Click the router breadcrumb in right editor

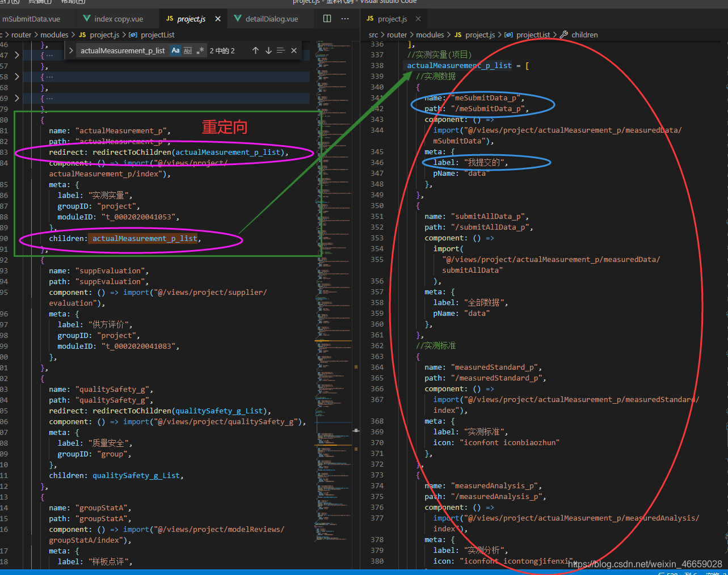(x=397, y=35)
